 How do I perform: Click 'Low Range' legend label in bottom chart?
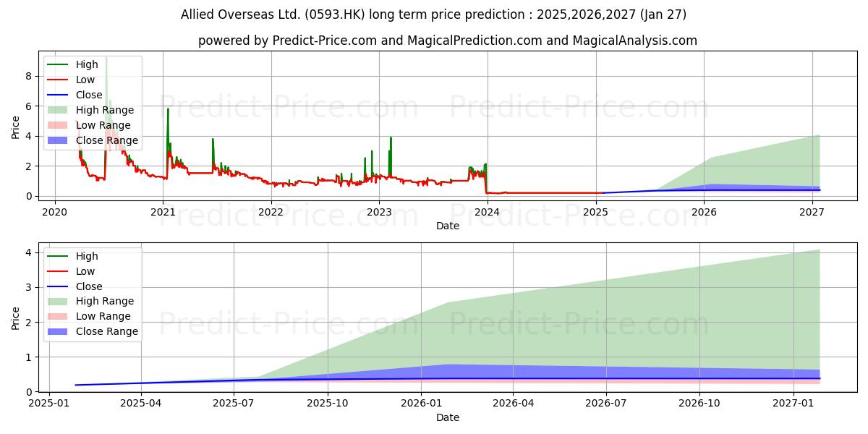tap(103, 316)
